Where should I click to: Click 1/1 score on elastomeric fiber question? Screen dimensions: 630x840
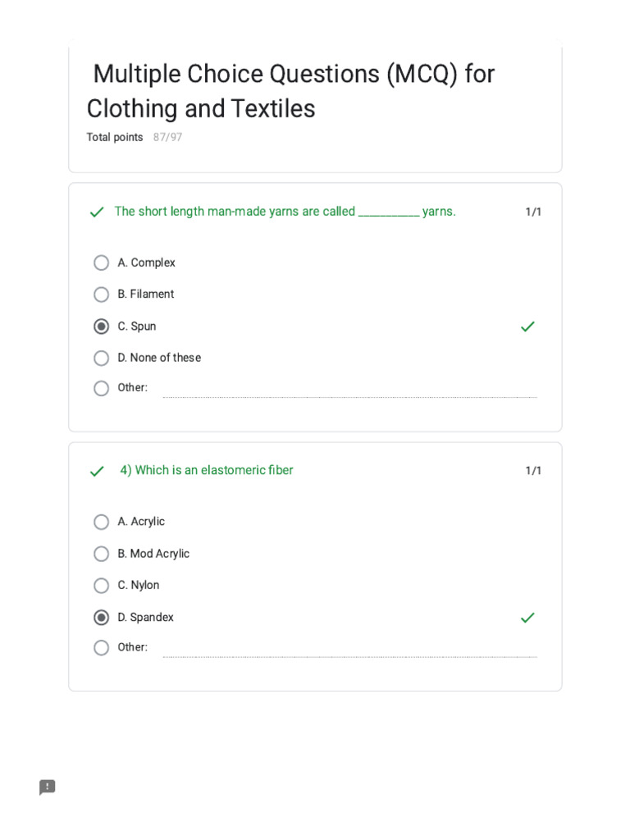533,471
